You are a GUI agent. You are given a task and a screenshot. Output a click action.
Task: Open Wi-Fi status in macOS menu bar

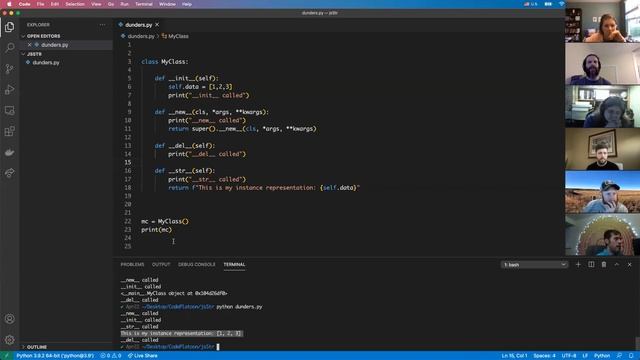click(x=561, y=4)
